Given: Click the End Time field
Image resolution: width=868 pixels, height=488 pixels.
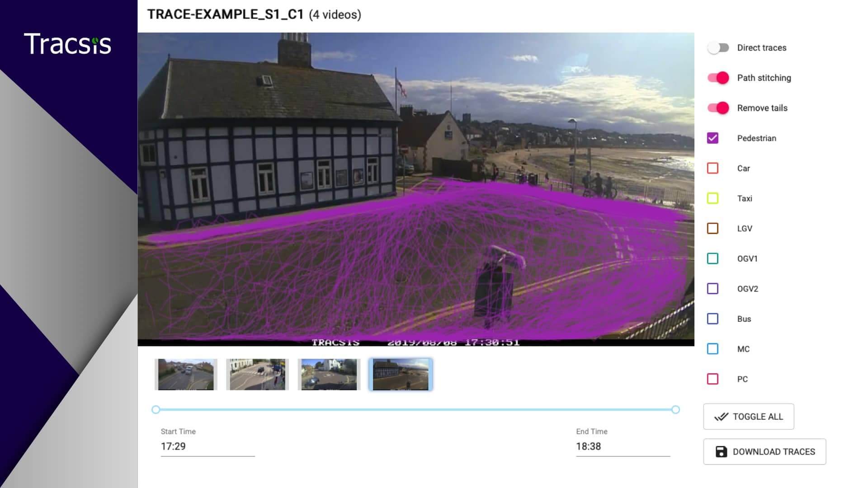Looking at the screenshot, I should (x=623, y=446).
